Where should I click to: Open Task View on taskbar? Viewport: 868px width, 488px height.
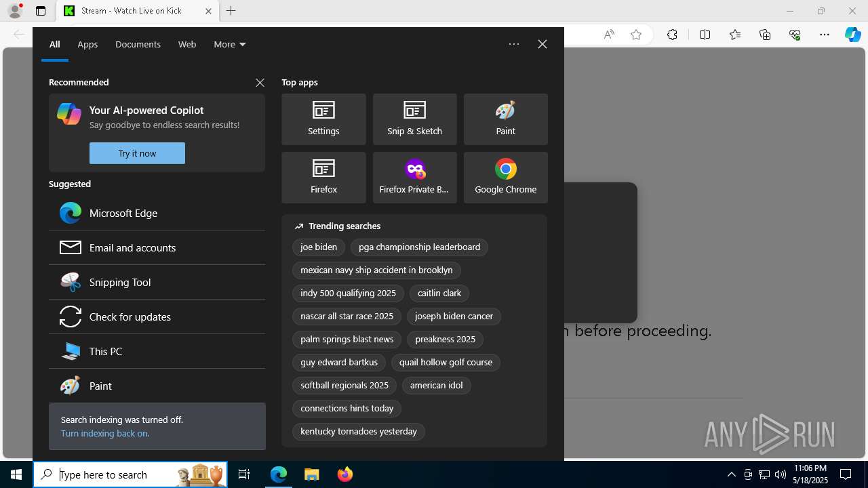click(244, 474)
